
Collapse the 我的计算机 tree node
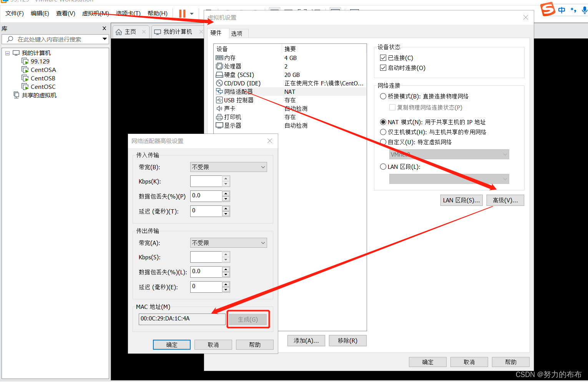point(7,53)
